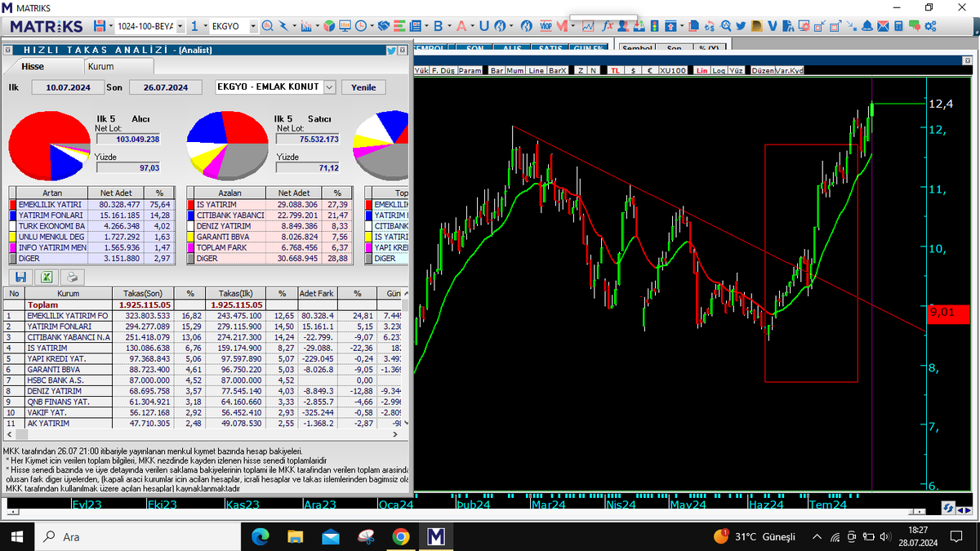This screenshot has height=551, width=980.
Task: Toggle Log scale on chart
Action: [x=718, y=71]
